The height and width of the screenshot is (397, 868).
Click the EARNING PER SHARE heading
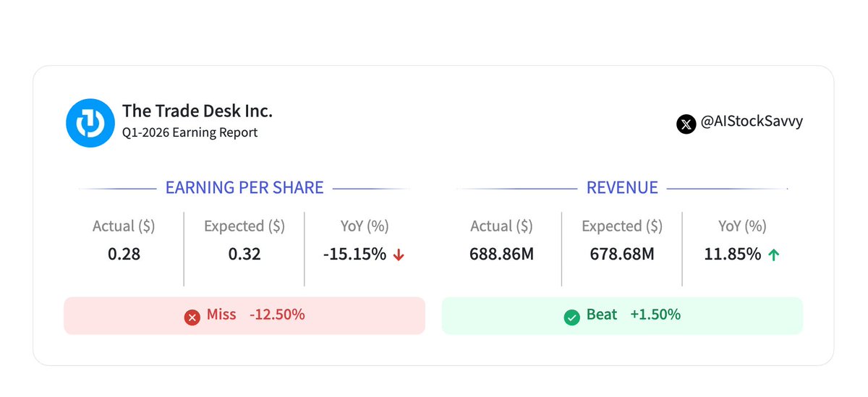[x=244, y=188]
